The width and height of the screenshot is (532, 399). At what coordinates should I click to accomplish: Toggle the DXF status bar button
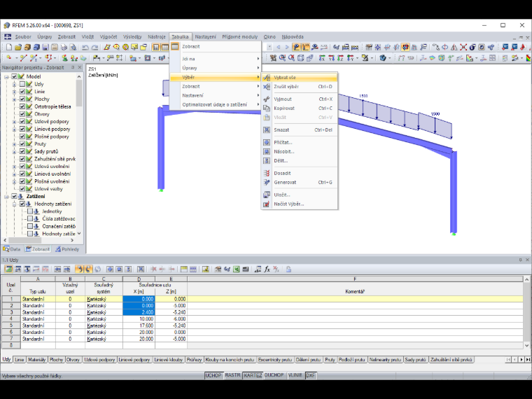click(x=310, y=375)
